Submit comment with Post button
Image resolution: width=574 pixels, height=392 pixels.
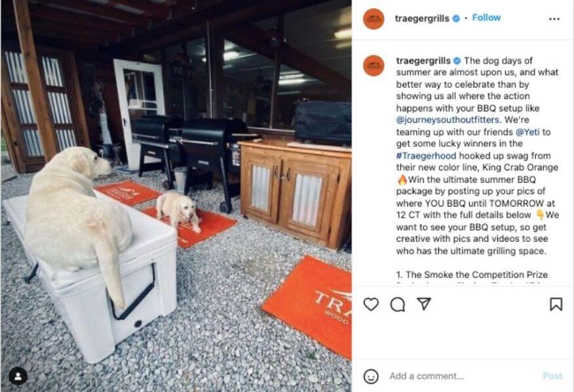tap(552, 376)
